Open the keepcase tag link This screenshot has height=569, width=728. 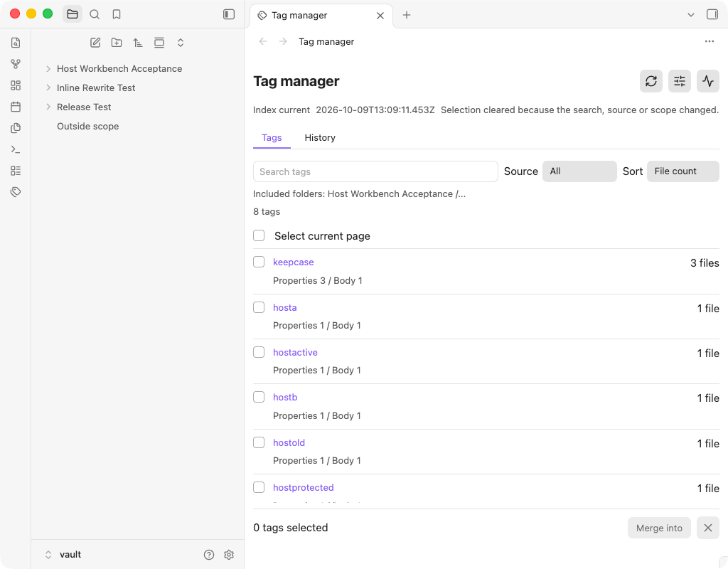click(x=294, y=262)
